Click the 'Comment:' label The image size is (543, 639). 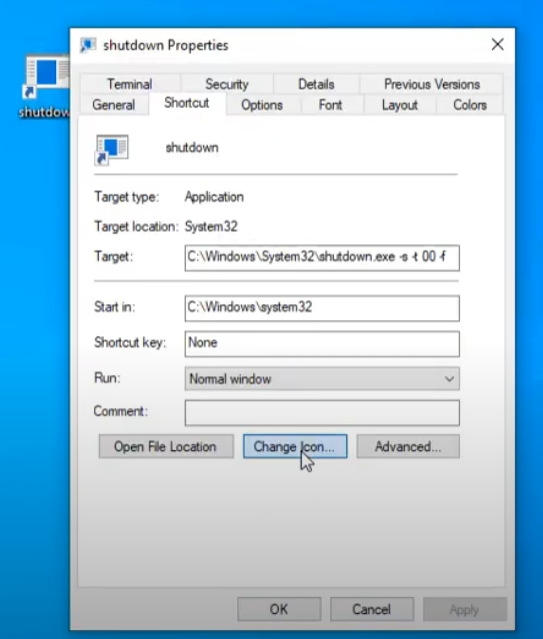click(x=121, y=411)
